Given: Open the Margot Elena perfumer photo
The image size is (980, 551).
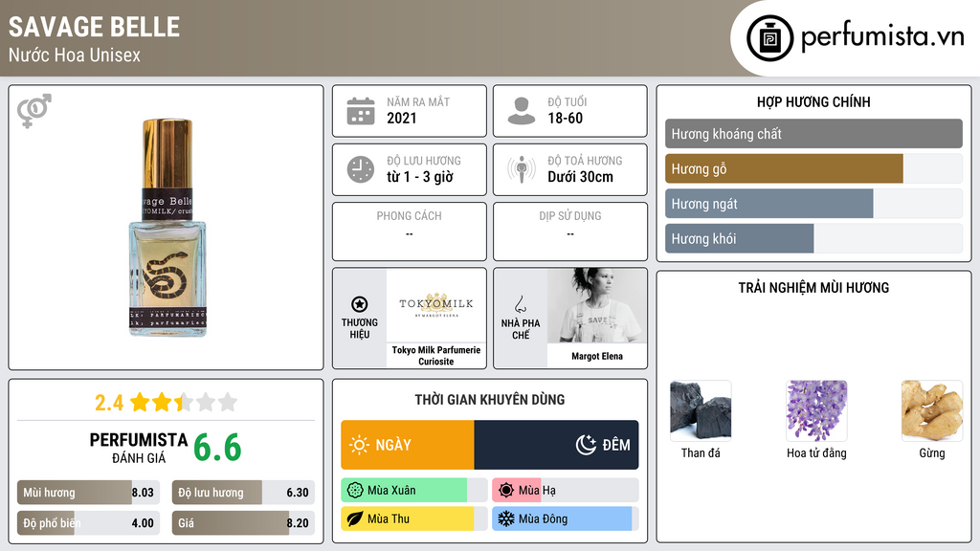Looking at the screenshot, I should click(x=597, y=305).
